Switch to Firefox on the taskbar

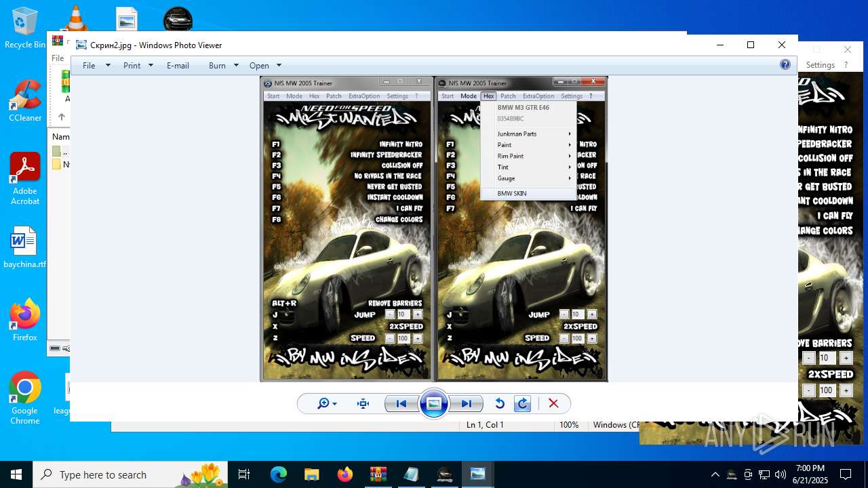[x=344, y=474]
